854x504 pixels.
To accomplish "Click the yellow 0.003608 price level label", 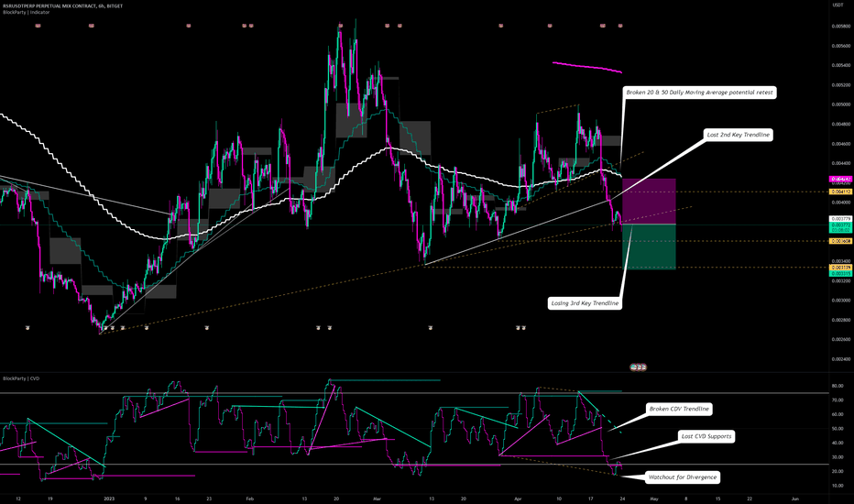I will (840, 241).
